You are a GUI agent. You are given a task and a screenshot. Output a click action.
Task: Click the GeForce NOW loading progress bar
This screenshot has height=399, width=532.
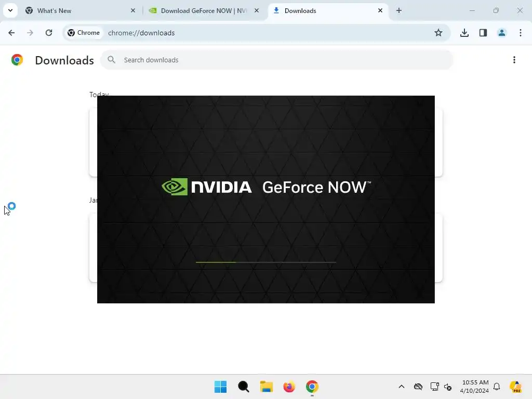click(266, 262)
